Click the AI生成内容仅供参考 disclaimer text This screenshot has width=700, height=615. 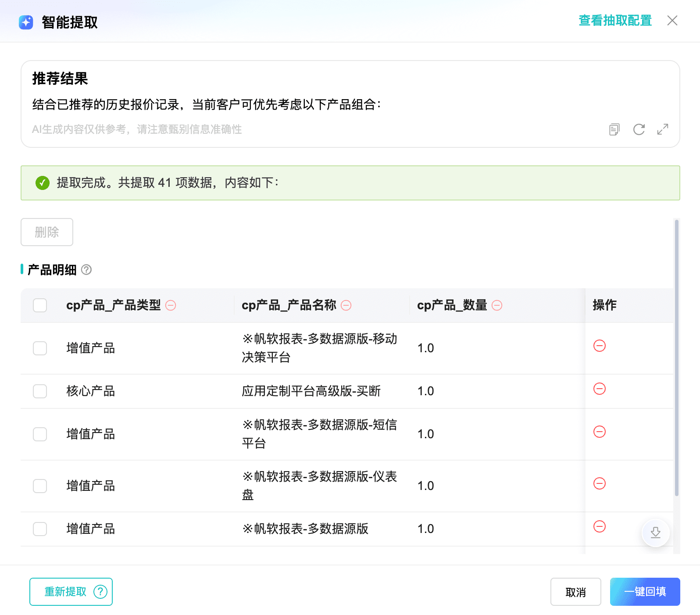[137, 129]
